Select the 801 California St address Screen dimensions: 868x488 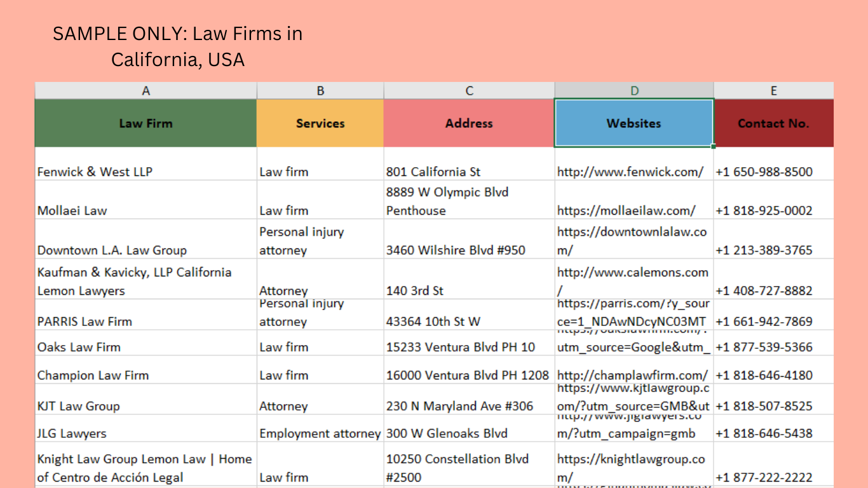(x=469, y=164)
